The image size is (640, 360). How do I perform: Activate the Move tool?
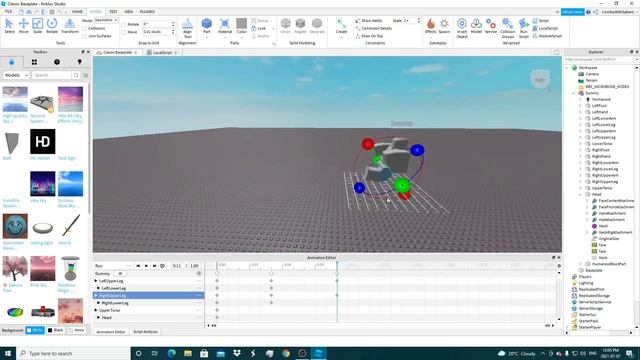click(23, 26)
